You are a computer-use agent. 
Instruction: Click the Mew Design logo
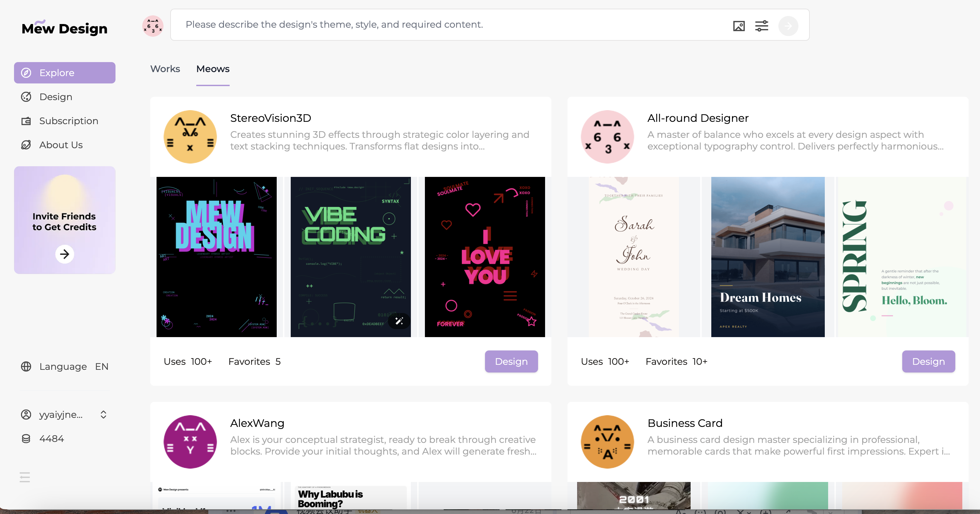tap(64, 28)
